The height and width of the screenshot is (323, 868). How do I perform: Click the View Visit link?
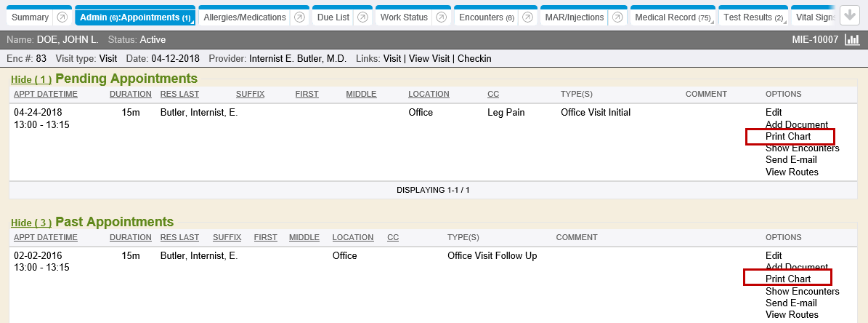[430, 58]
